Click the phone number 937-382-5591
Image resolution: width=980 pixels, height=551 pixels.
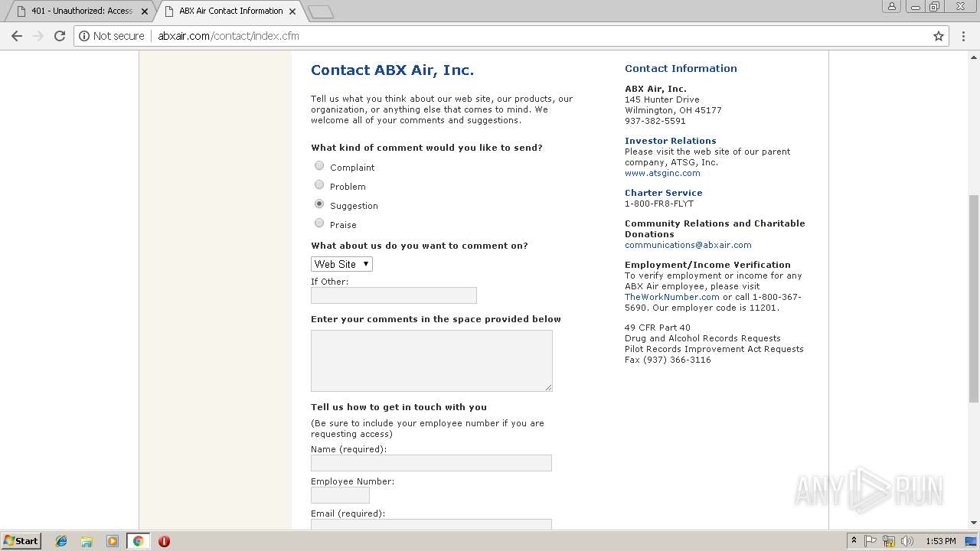tap(655, 121)
